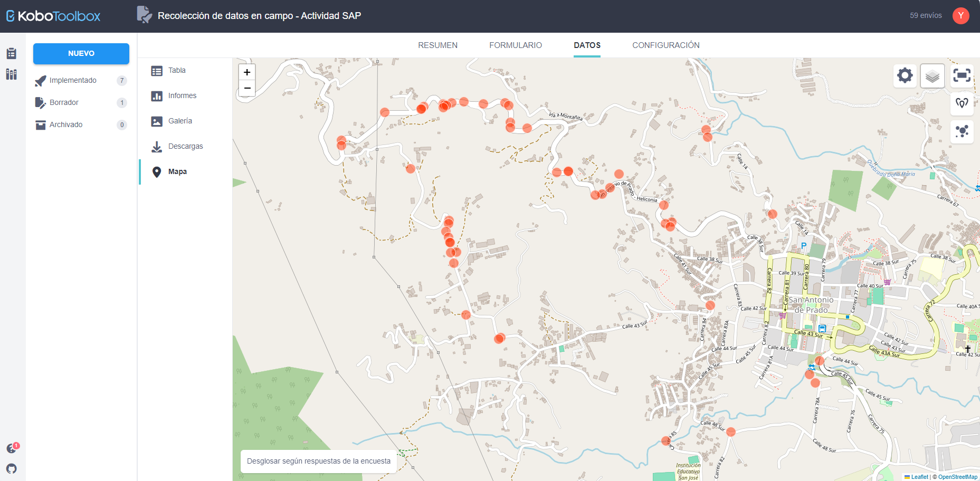Expand Desglosar según respuestas de la encuesta
The width and height of the screenshot is (980, 481).
click(319, 461)
